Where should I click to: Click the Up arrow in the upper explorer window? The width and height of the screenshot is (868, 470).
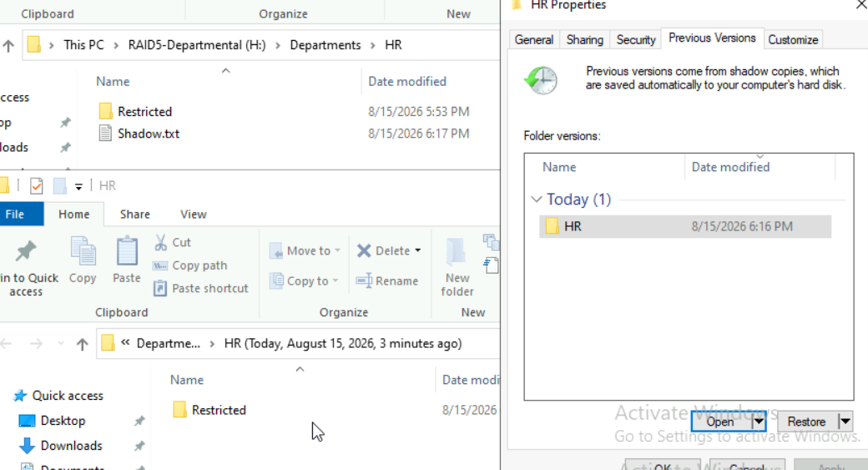pyautogui.click(x=8, y=45)
